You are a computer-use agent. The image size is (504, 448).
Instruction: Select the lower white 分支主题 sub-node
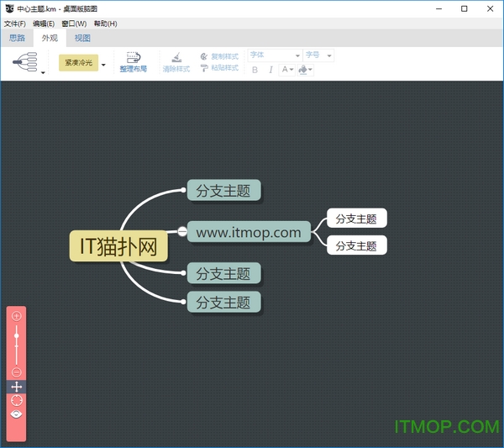click(357, 245)
